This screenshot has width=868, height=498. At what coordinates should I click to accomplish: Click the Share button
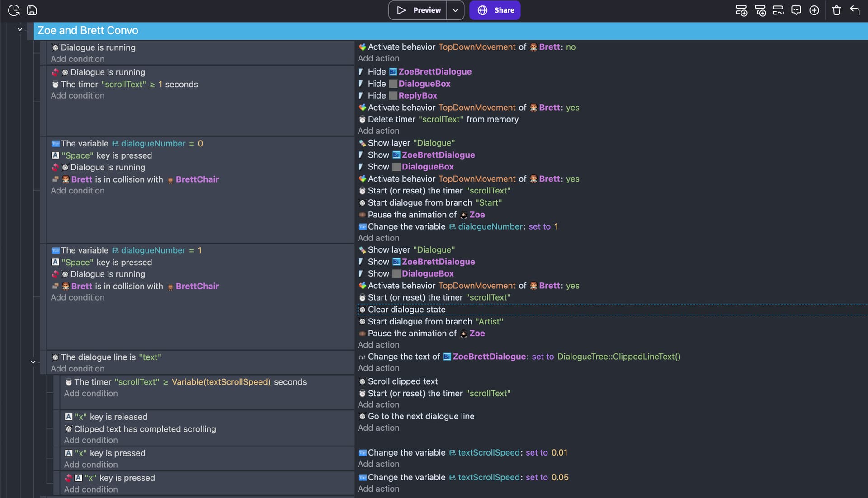click(x=495, y=10)
